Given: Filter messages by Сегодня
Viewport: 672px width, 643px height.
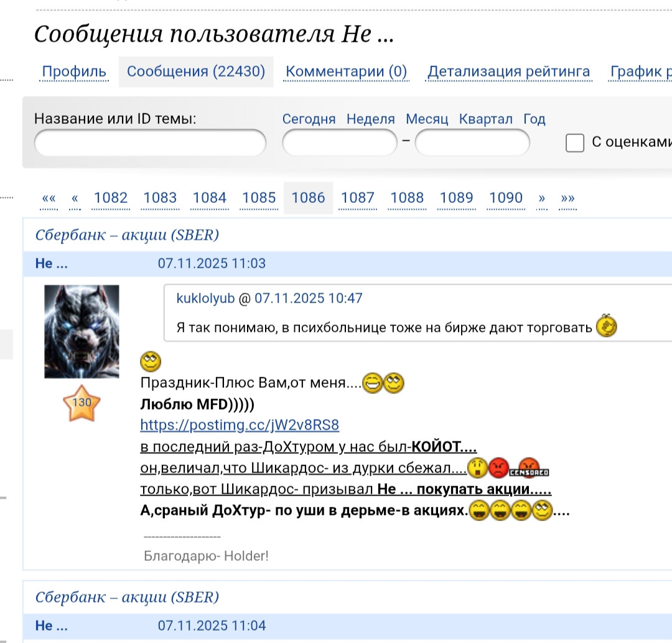Looking at the screenshot, I should 309,119.
